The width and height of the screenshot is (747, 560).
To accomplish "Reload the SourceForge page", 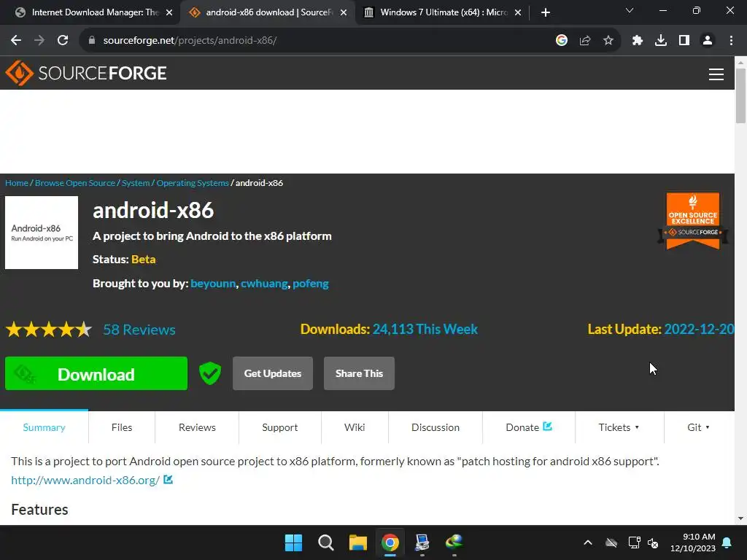I will click(x=63, y=41).
